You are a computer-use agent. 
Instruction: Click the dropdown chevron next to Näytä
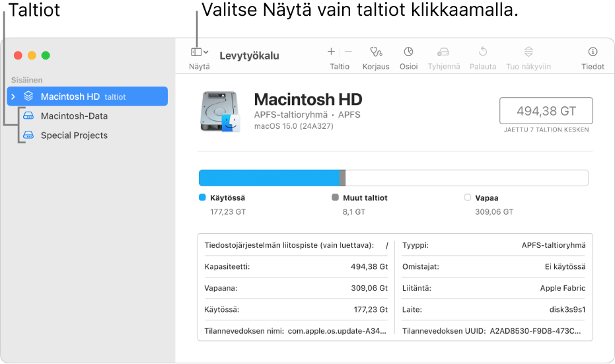point(206,52)
